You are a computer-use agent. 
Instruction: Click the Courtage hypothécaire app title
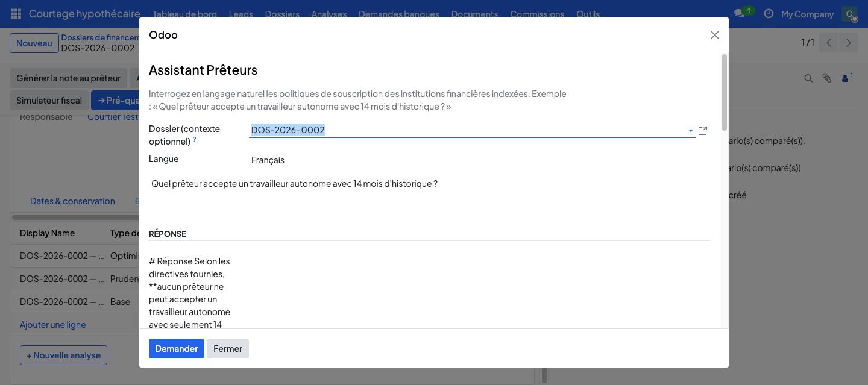click(84, 14)
